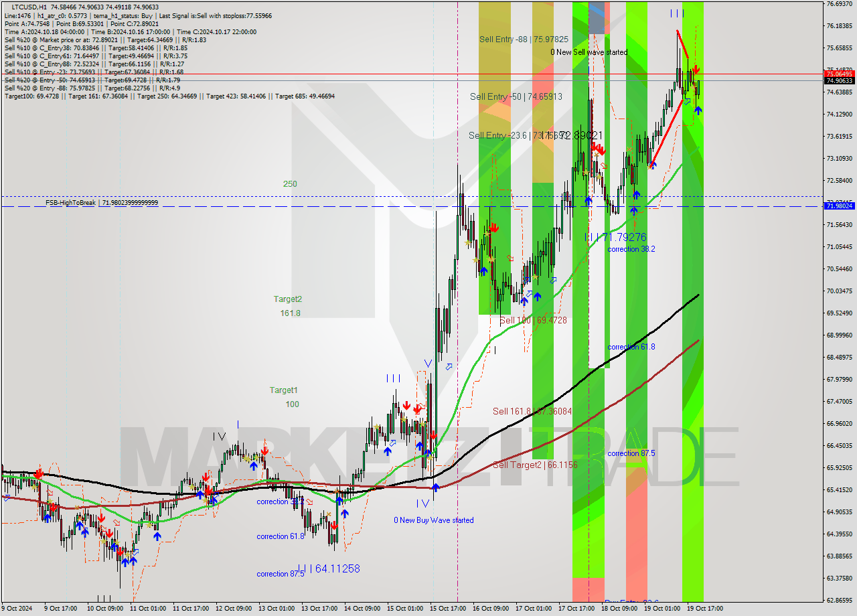The image size is (857, 616).
Task: Click the 67.47005 price axis label
Action: coord(840,402)
